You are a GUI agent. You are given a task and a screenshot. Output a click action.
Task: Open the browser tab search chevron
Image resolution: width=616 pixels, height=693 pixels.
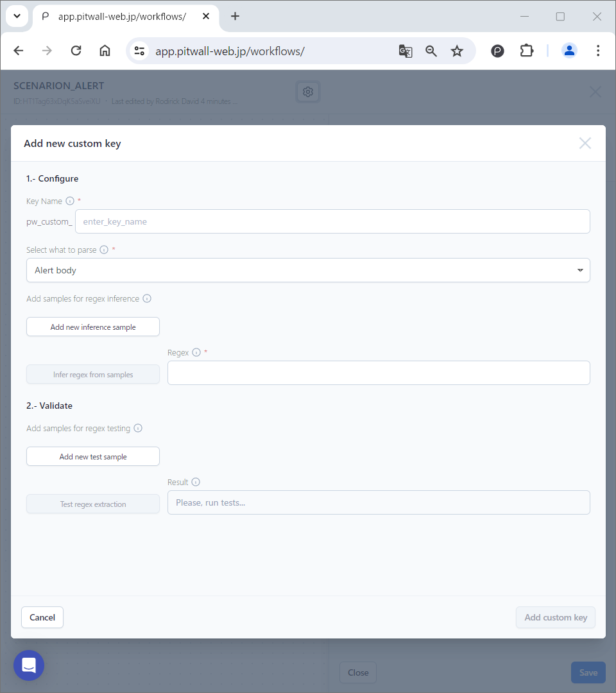(17, 16)
